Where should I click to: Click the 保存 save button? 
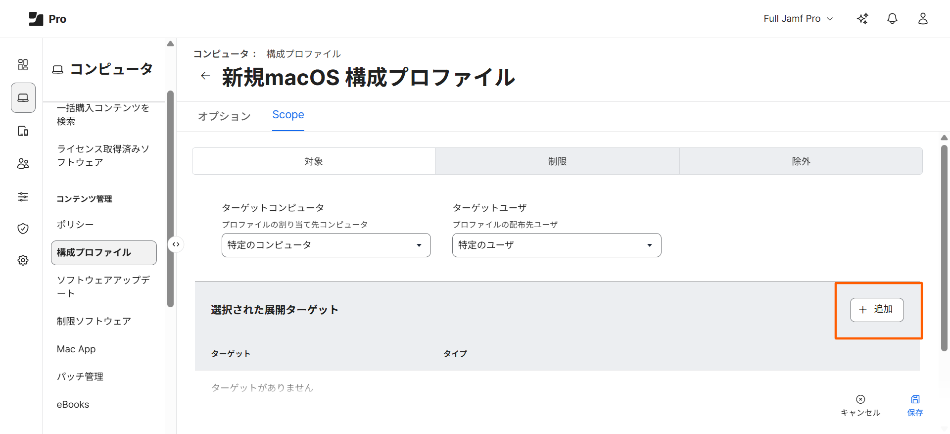(x=915, y=404)
